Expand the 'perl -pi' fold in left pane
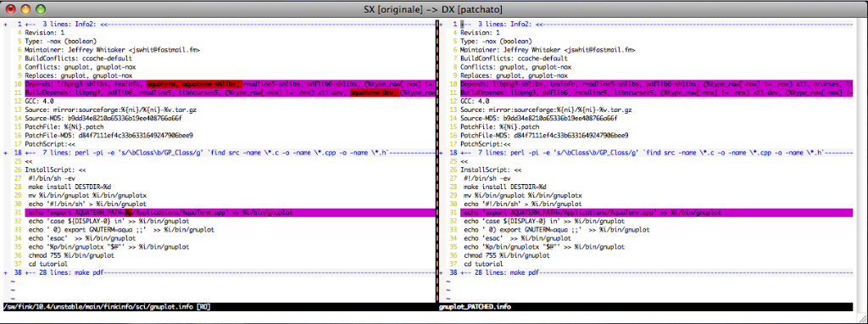Screen dimensions: 868x324 (x=5, y=152)
